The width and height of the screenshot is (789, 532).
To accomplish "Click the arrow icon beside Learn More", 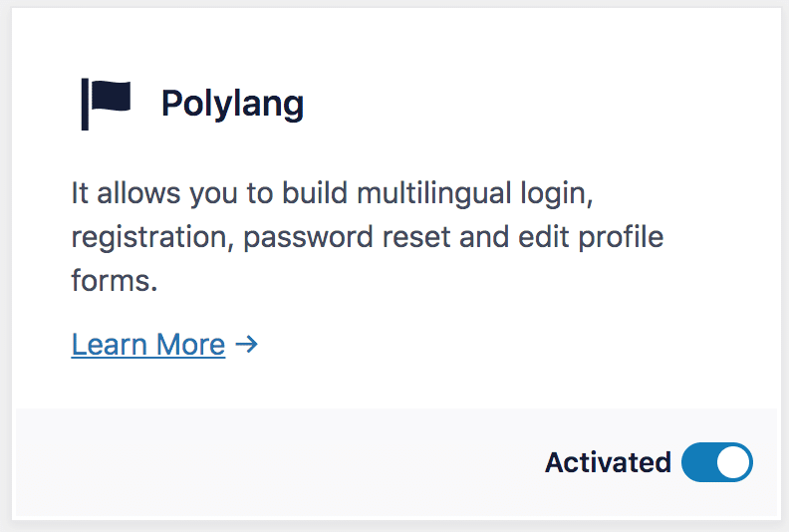I will (x=247, y=345).
